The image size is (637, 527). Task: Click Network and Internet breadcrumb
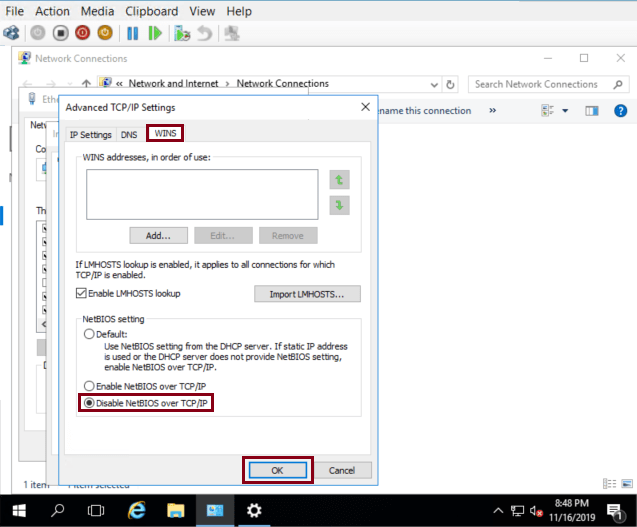[x=173, y=83]
